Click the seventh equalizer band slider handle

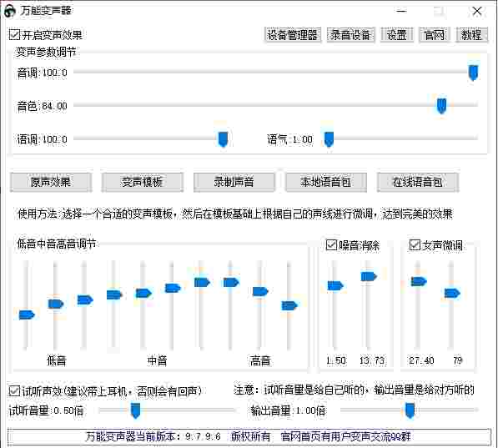click(202, 282)
